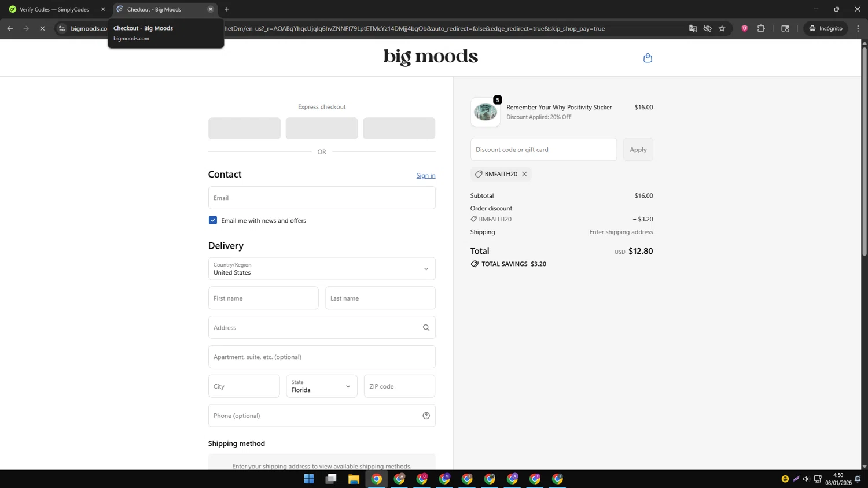The image size is (868, 488).
Task: Click the first express checkout button
Action: click(244, 128)
